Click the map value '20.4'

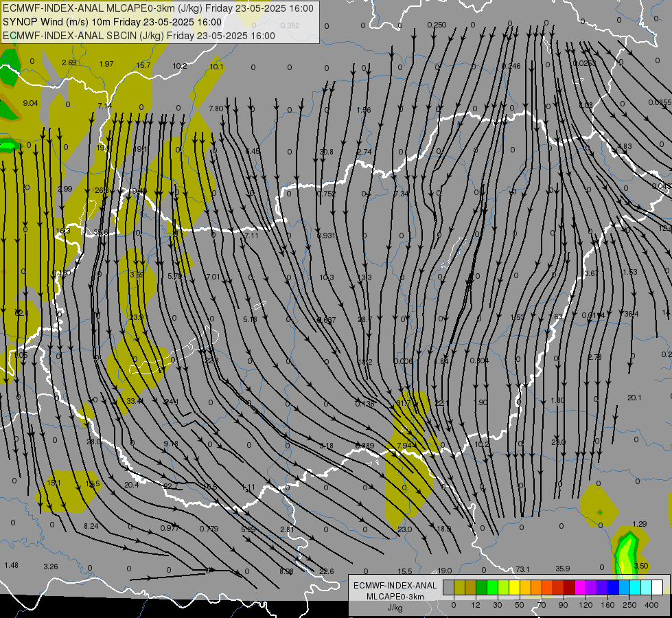point(132,485)
